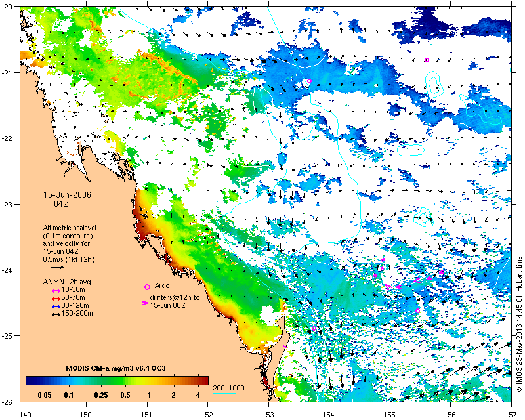Image resolution: width=525 pixels, height=420 pixels.
Task: Click the 0.5m/s velocity scale arrow
Action: [x=58, y=267]
